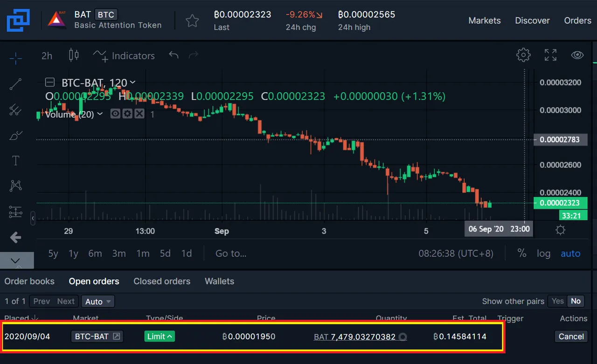
Task: Open timezone menu at 08:26:38 (UTC+8)
Action: [456, 254]
